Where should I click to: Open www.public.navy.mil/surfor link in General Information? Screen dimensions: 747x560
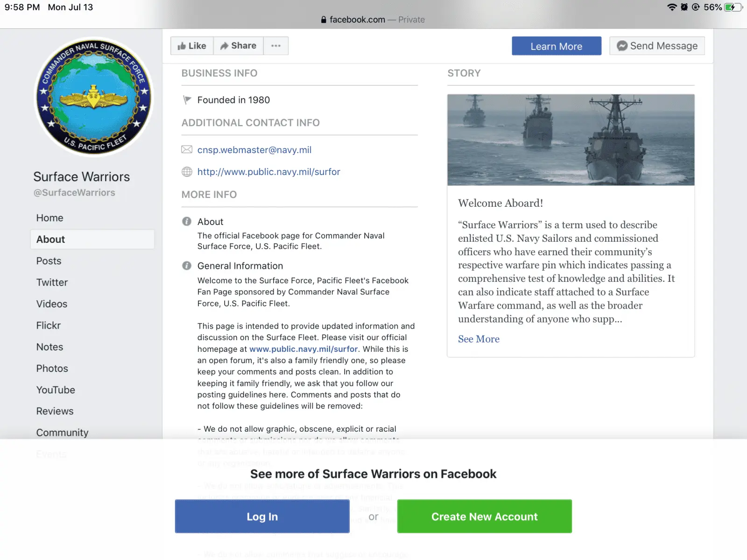click(x=303, y=349)
